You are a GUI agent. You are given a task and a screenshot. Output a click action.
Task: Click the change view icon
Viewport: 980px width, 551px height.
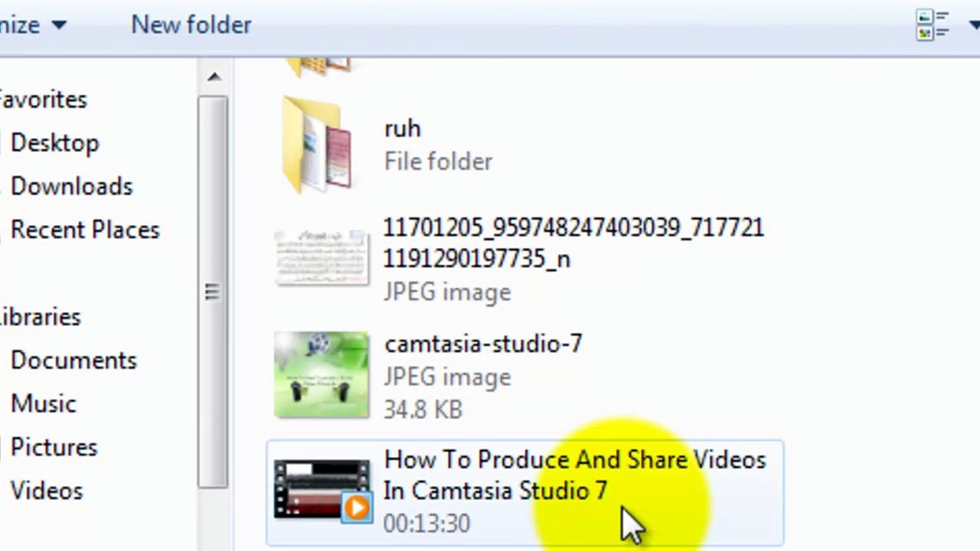[933, 24]
